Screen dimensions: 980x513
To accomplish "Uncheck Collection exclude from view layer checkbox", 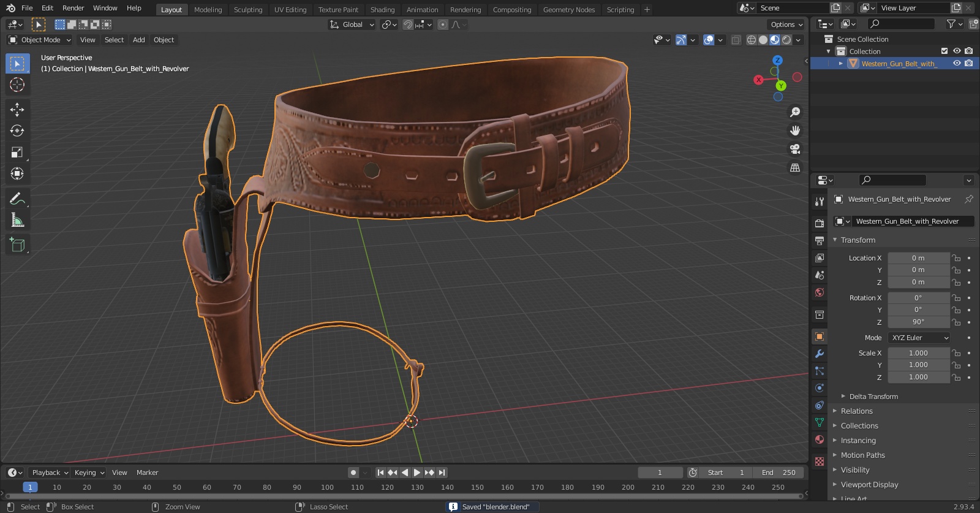I will point(944,51).
